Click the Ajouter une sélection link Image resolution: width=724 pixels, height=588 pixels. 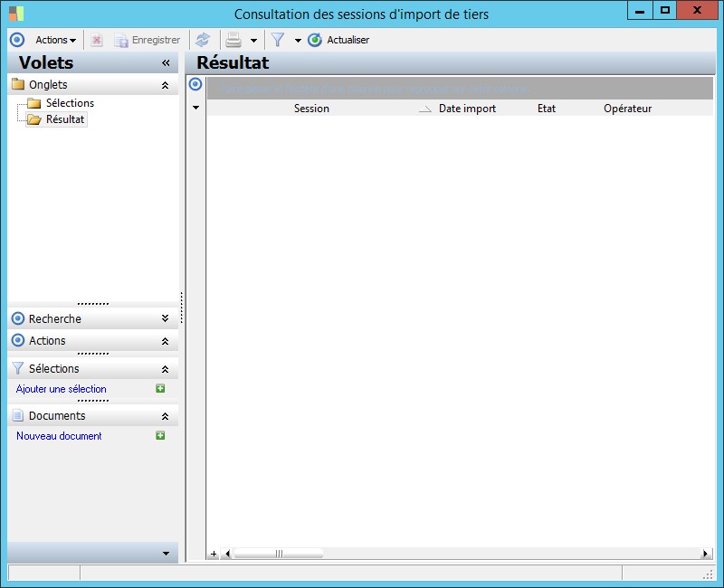61,389
